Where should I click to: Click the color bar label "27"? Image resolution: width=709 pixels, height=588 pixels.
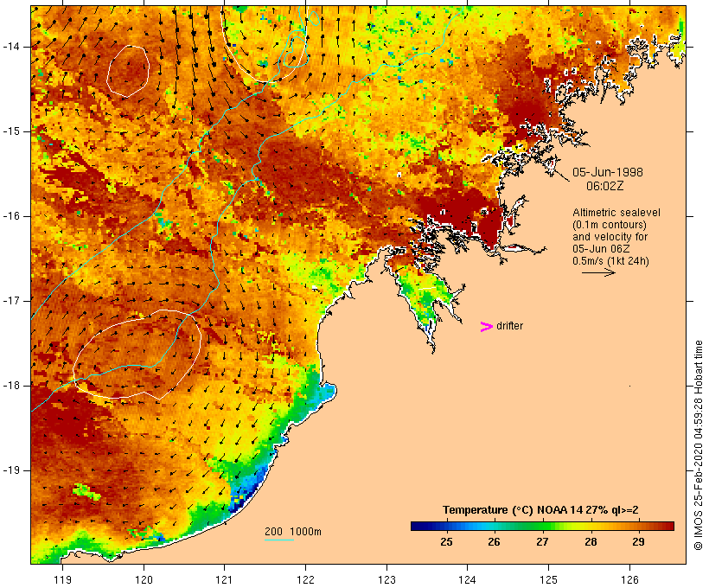click(x=542, y=542)
